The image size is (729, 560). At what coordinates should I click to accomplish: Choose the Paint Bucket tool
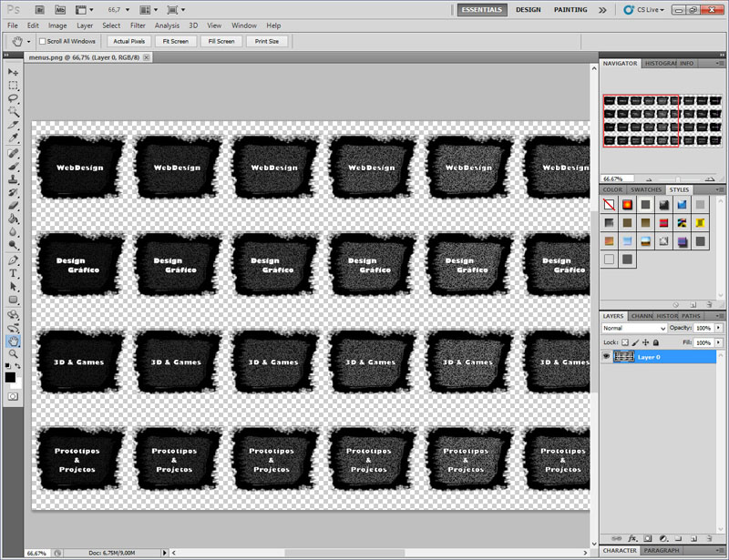pyautogui.click(x=13, y=219)
